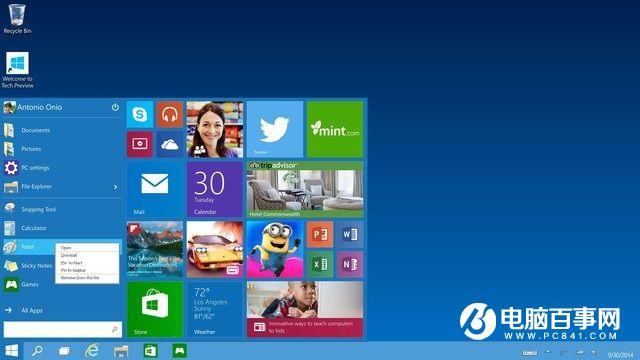Viewport: 640px width, 360px height.
Task: Click the Start menu search box
Action: (x=62, y=329)
